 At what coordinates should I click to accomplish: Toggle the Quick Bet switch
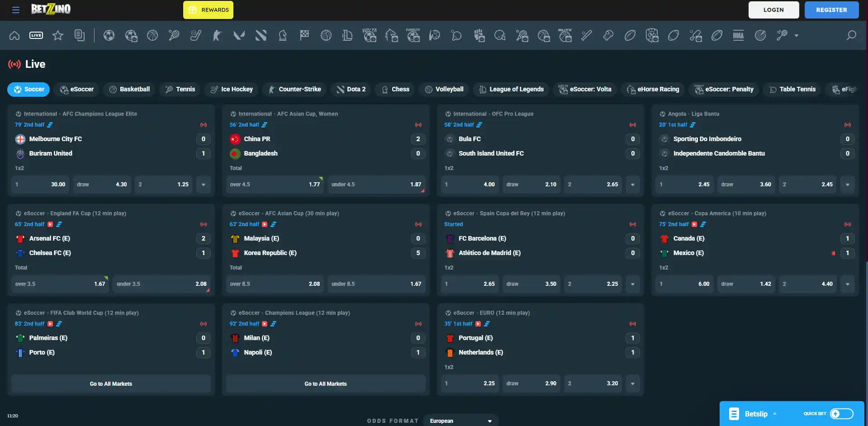[842, 414]
